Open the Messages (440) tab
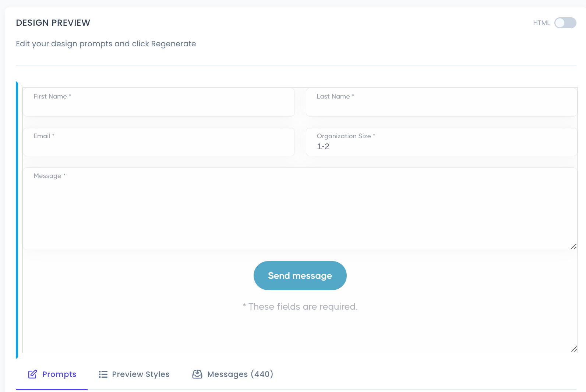586x392 pixels. [x=240, y=374]
